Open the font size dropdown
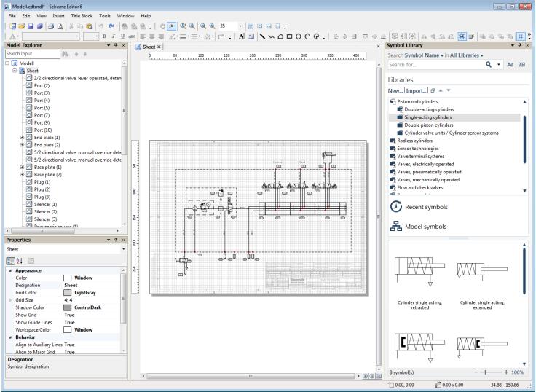 pos(97,36)
